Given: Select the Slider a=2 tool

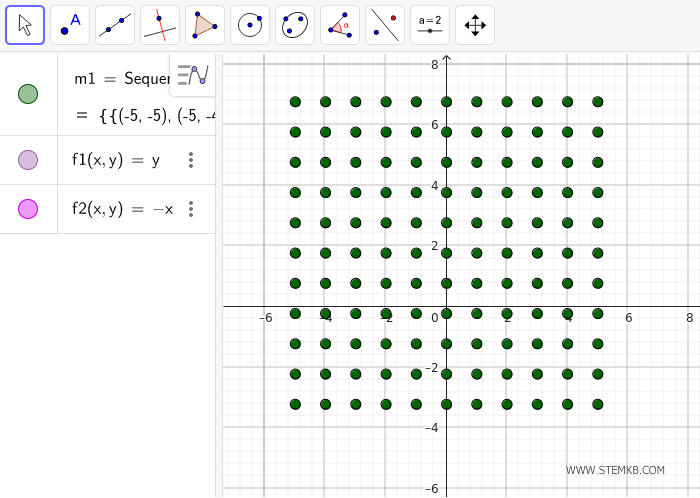Looking at the screenshot, I should click(430, 25).
